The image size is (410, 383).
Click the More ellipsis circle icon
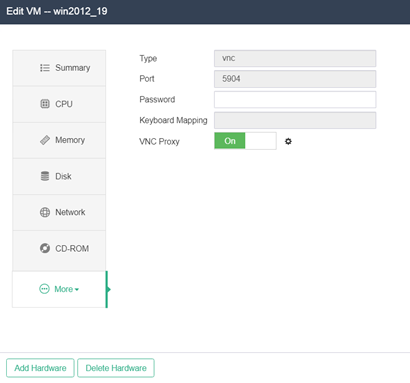coord(44,289)
